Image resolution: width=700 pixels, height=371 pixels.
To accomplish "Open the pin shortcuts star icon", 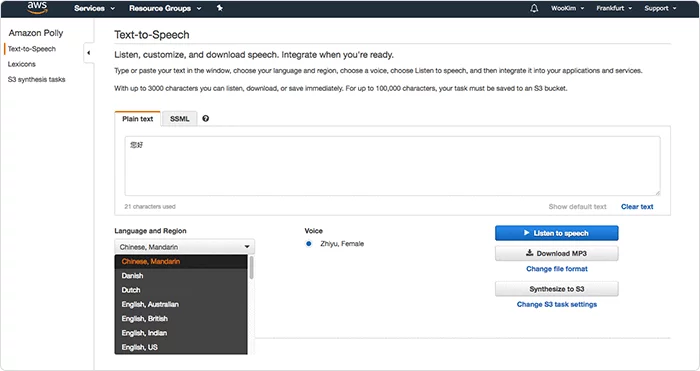I will coord(220,8).
